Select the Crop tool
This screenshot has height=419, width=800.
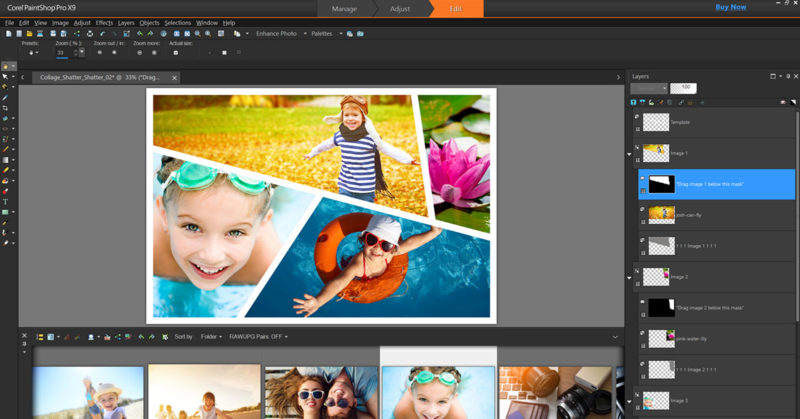(x=6, y=107)
